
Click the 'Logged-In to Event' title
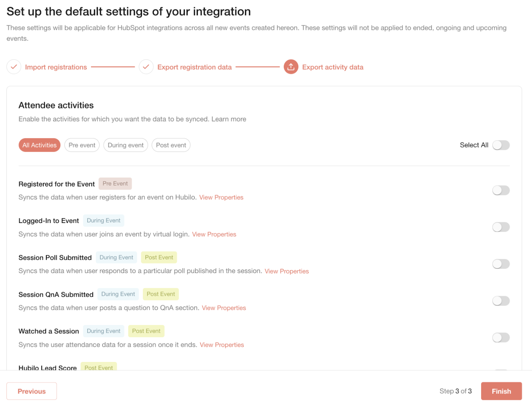(49, 221)
